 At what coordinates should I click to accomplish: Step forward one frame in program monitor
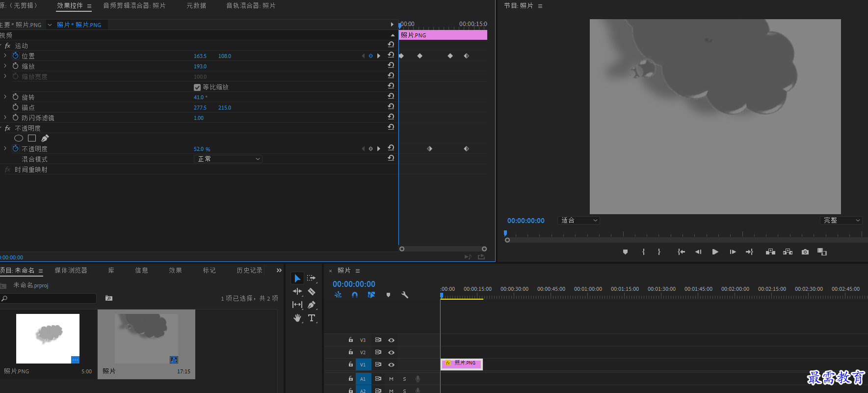coord(733,252)
